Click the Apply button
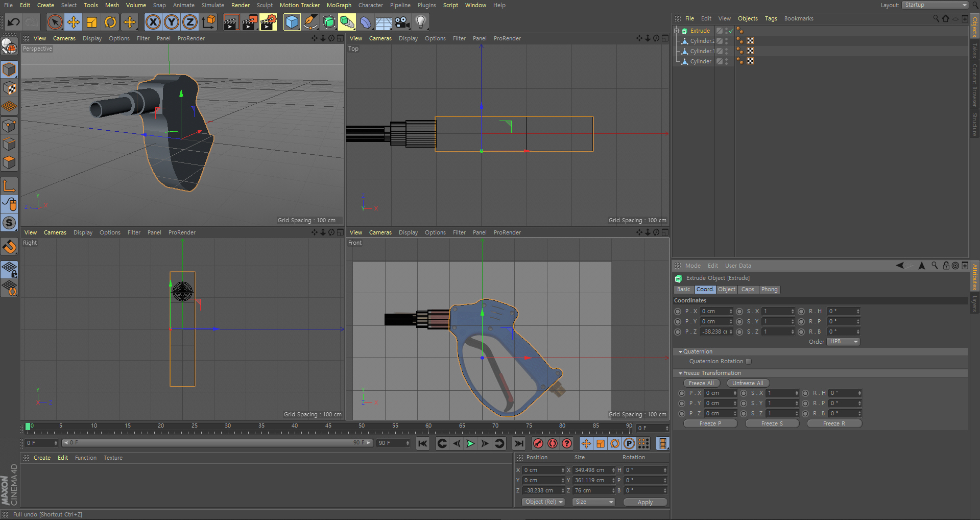Image resolution: width=980 pixels, height=520 pixels. point(645,502)
